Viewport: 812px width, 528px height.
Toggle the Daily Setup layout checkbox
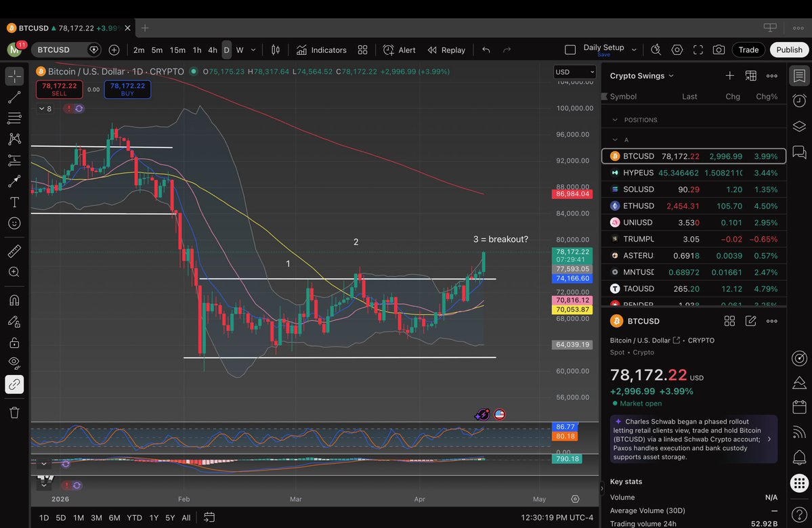coord(570,50)
